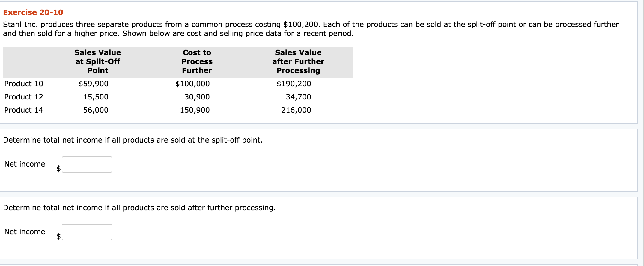Click the $59,900 split-off value cell
This screenshot has width=644, height=266.
(94, 84)
